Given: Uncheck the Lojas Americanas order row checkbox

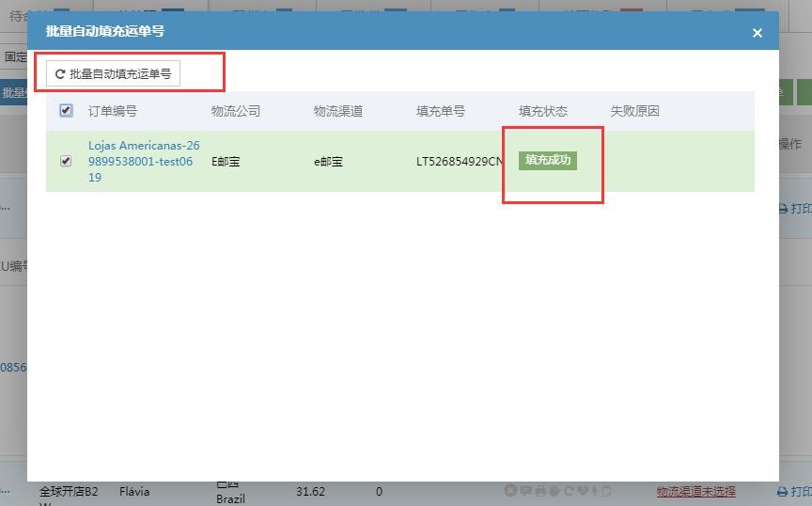Looking at the screenshot, I should [x=66, y=161].
